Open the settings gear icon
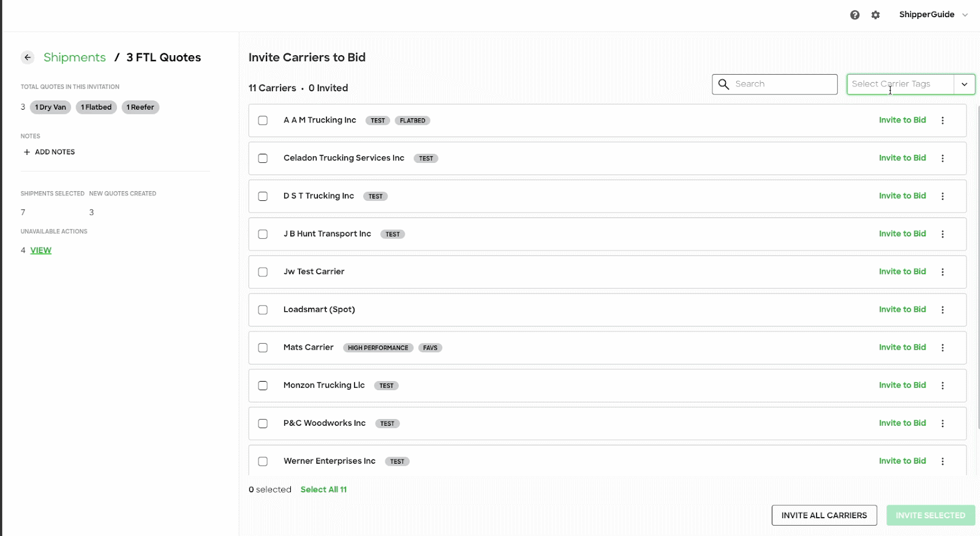Image resolution: width=980 pixels, height=536 pixels. [875, 15]
